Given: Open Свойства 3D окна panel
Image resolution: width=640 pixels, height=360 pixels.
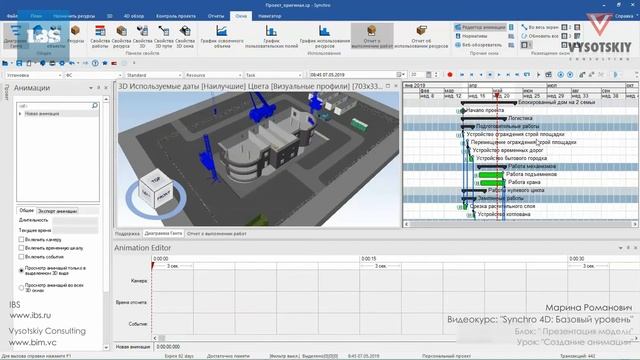Looking at the screenshot, I should point(185,37).
